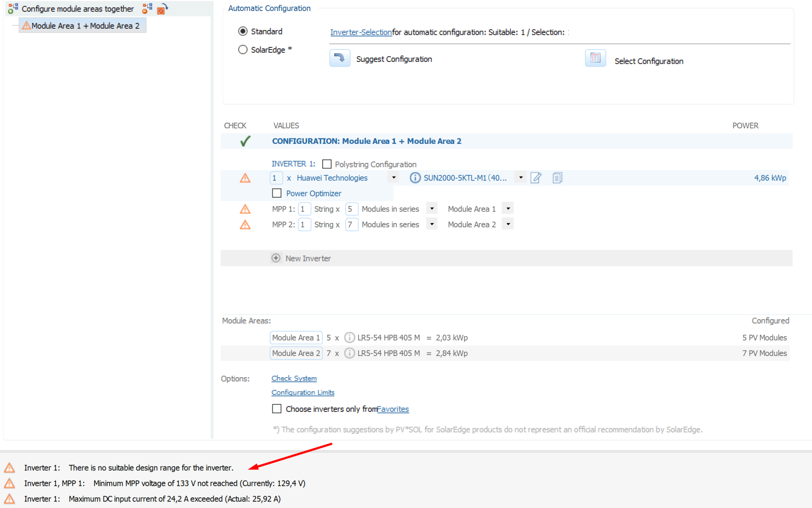Enable choosing inverters only from Favorites
The image size is (812, 508).
click(277, 409)
